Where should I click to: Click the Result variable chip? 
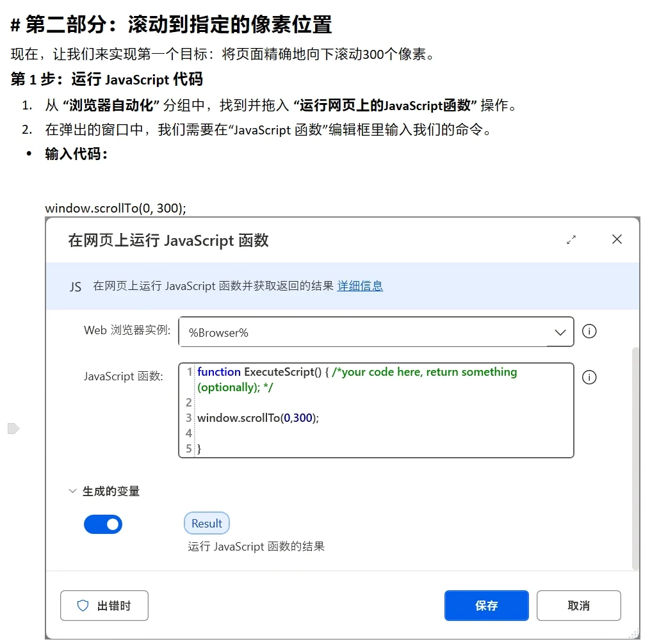(x=206, y=523)
